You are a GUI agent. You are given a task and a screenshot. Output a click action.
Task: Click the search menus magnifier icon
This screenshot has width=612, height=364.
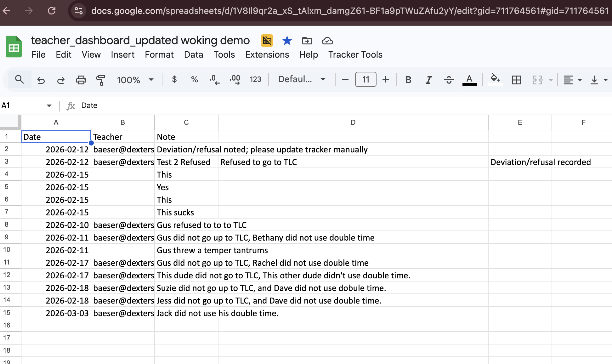click(20, 80)
